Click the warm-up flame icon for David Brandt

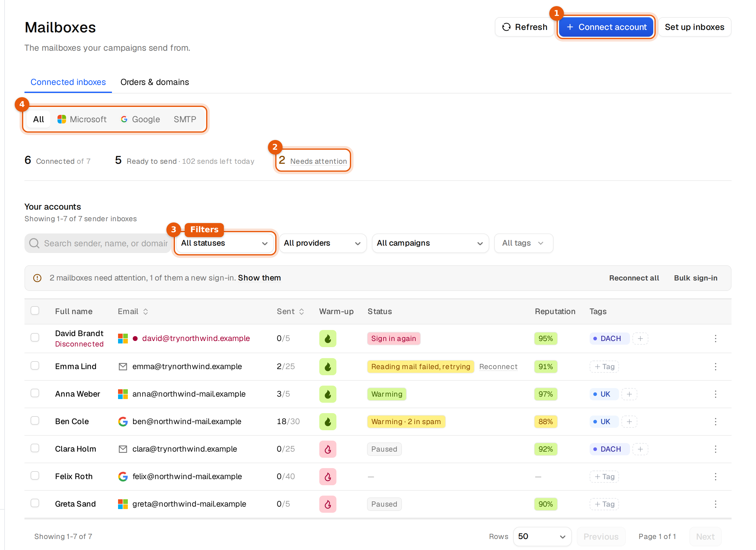[328, 339]
